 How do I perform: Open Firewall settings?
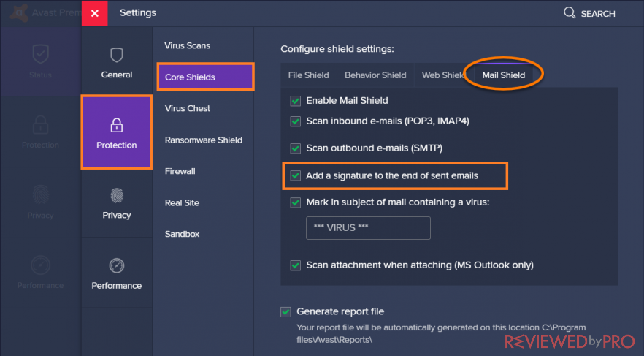180,172
